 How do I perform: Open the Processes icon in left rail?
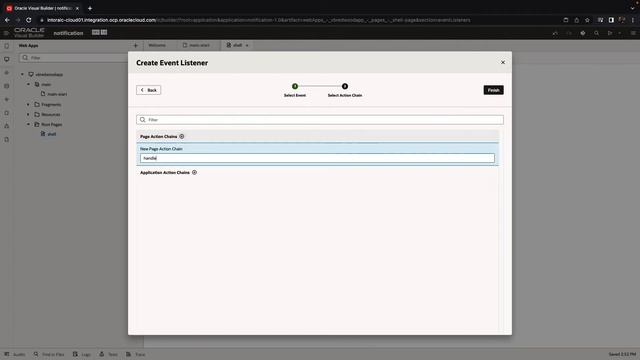click(x=7, y=113)
